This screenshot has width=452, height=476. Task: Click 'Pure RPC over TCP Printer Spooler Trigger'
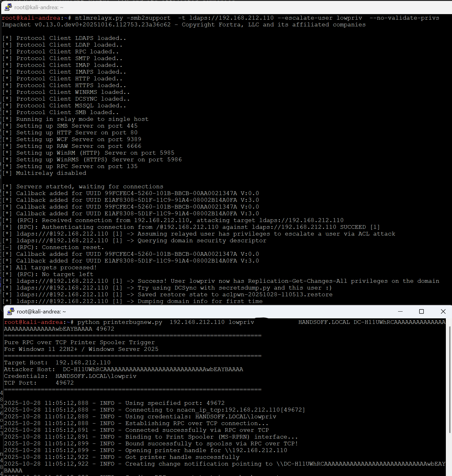point(79,342)
